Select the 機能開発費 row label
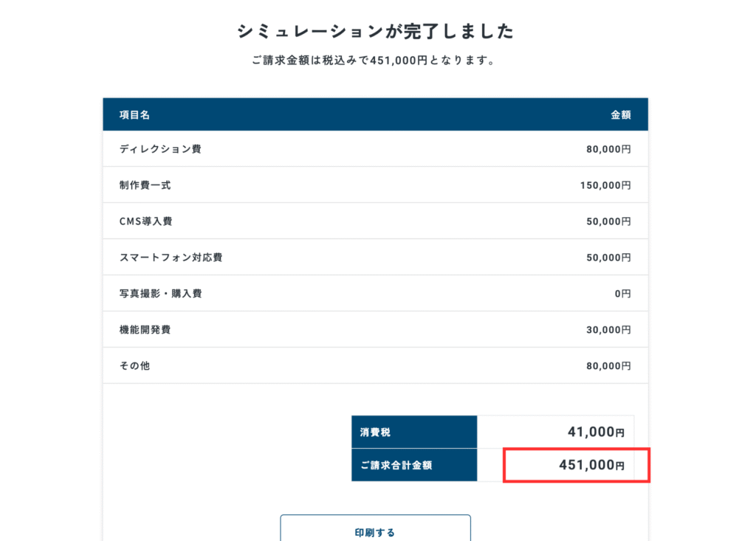The height and width of the screenshot is (541, 756). click(145, 330)
